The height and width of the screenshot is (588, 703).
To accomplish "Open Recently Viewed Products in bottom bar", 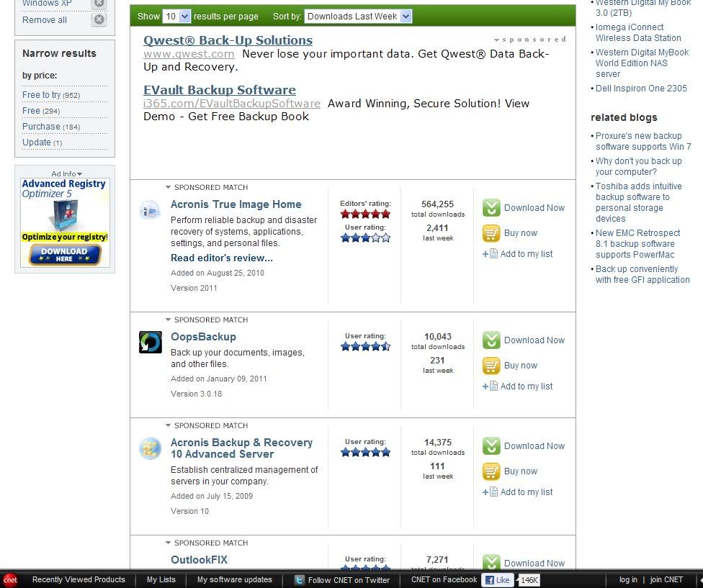I will (x=79, y=579).
